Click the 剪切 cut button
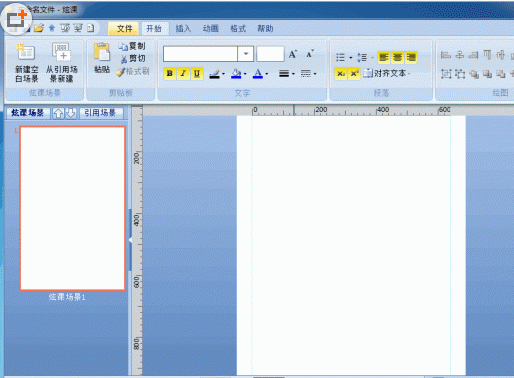 (x=133, y=59)
